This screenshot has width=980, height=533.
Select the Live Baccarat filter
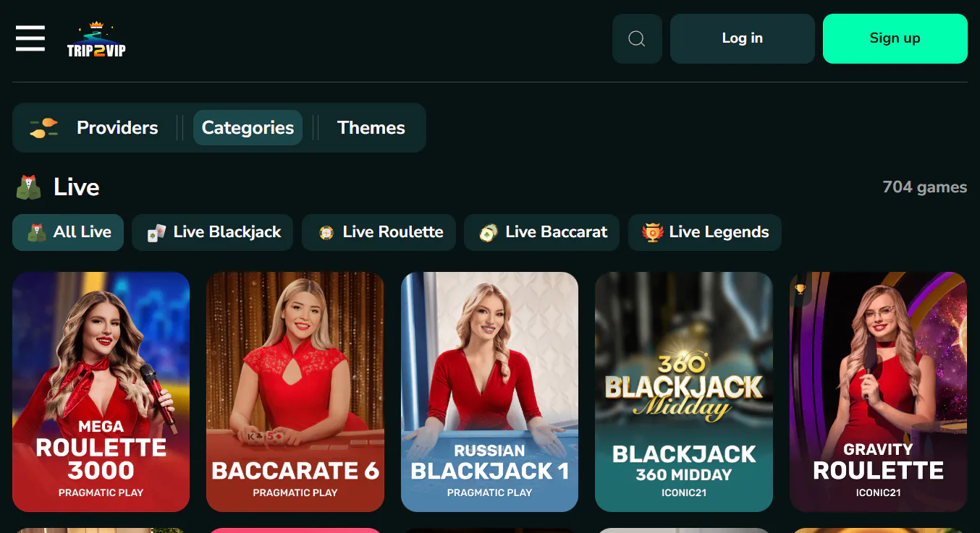point(541,232)
